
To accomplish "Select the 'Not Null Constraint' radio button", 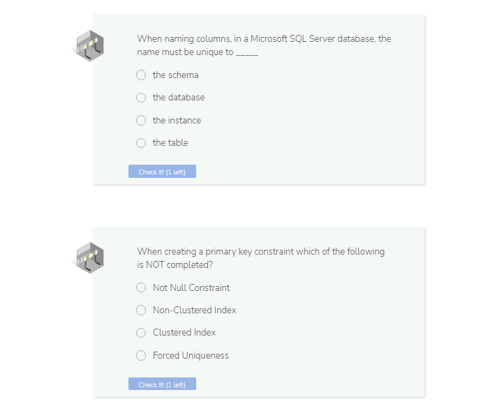I will (141, 287).
